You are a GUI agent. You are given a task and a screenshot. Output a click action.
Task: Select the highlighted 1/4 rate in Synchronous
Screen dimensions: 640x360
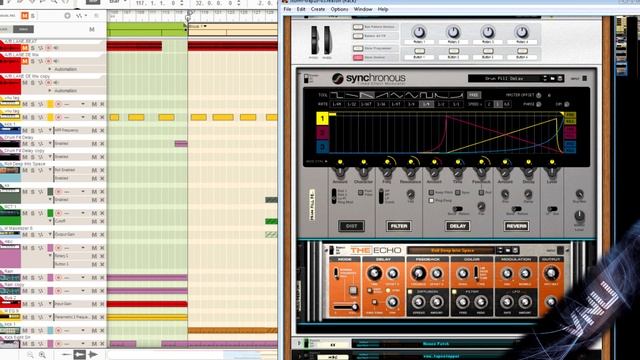pyautogui.click(x=426, y=104)
